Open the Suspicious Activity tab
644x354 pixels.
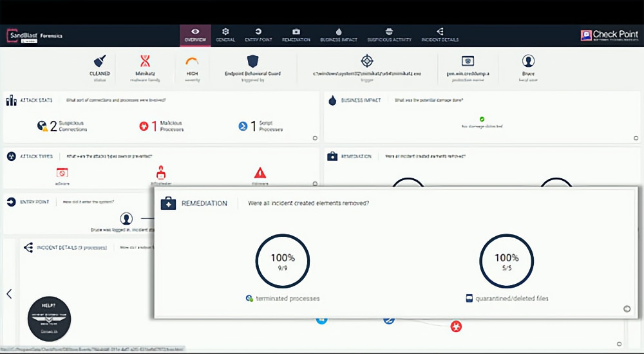coord(390,35)
